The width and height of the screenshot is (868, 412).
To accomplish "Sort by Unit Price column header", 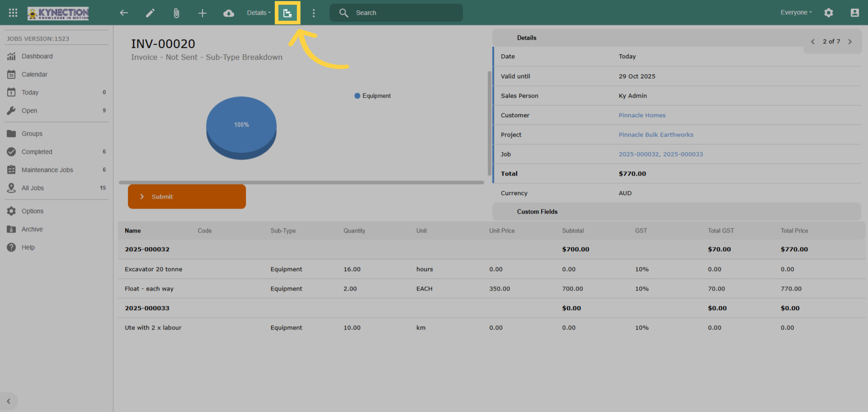I will tap(502, 231).
